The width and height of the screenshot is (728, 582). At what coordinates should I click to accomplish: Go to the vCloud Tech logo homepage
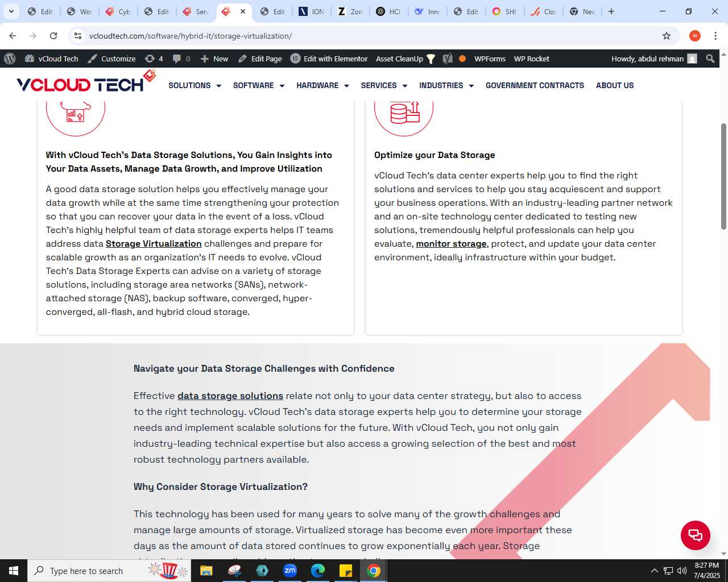point(85,81)
